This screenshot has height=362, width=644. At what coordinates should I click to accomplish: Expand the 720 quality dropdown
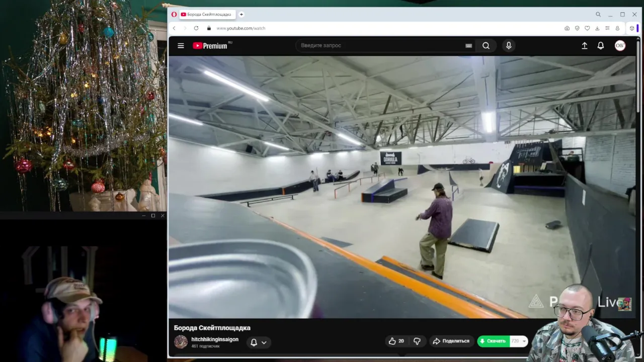pyautogui.click(x=519, y=341)
